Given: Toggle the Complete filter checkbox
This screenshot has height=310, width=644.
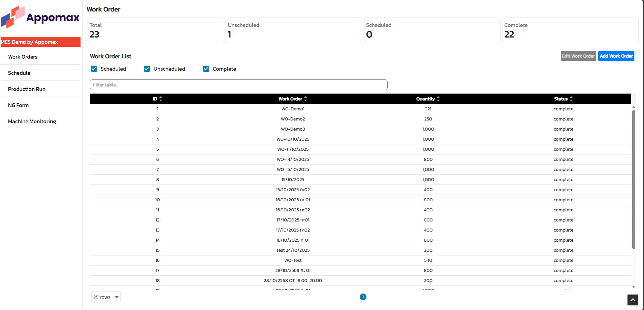Looking at the screenshot, I should point(206,69).
